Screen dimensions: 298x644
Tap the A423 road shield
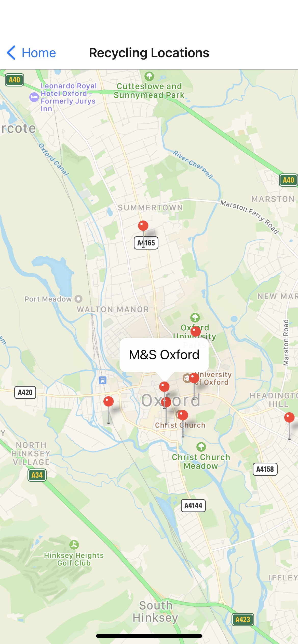[243, 619]
